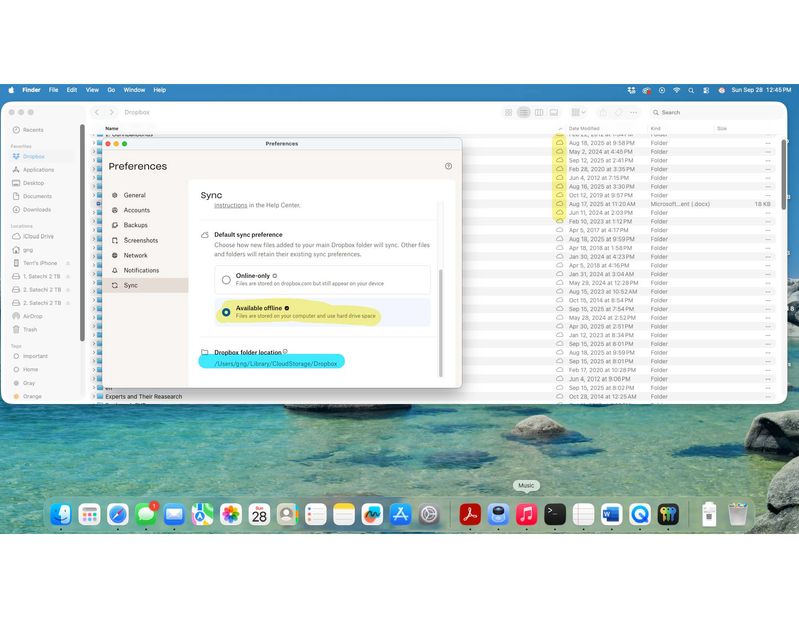Click the Preferences help question mark icon

[x=448, y=166]
